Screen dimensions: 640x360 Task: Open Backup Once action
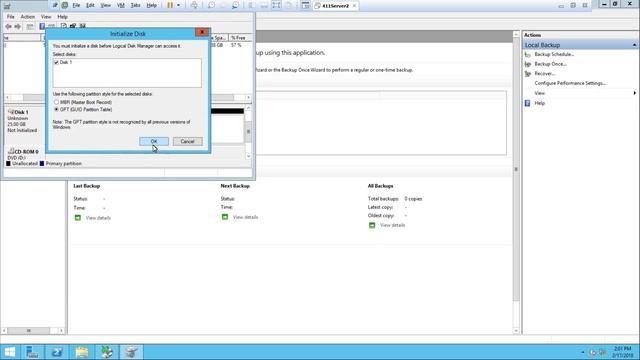[x=551, y=64]
